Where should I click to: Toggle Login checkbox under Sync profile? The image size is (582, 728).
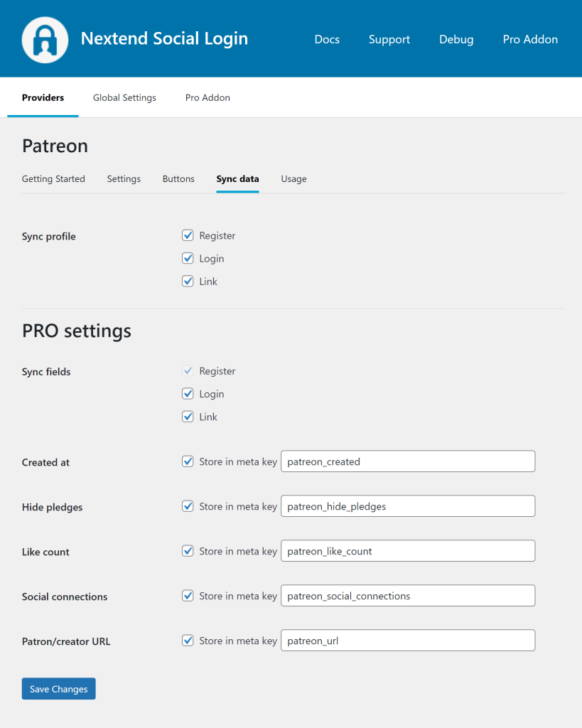coord(188,259)
